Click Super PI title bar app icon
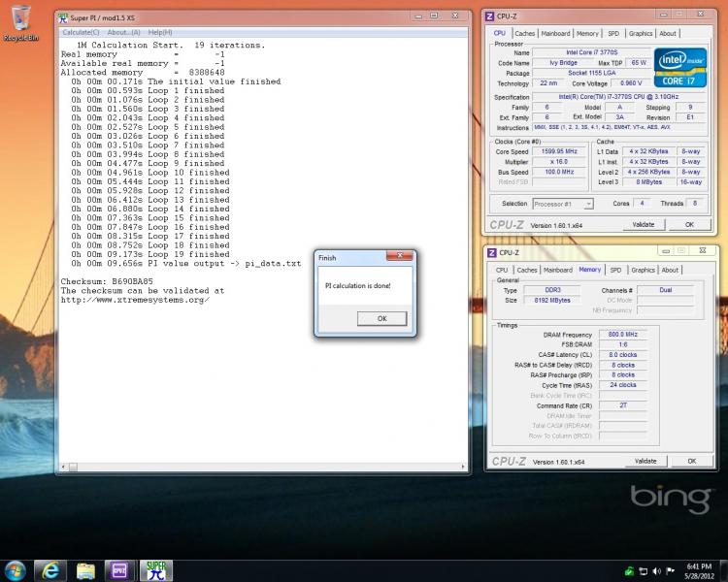 pos(63,18)
